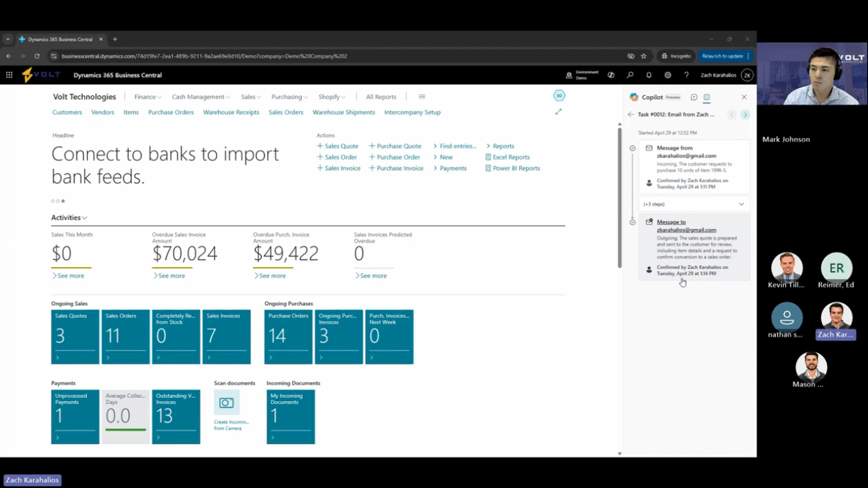Open All Reports
The height and width of the screenshot is (488, 868).
click(381, 97)
